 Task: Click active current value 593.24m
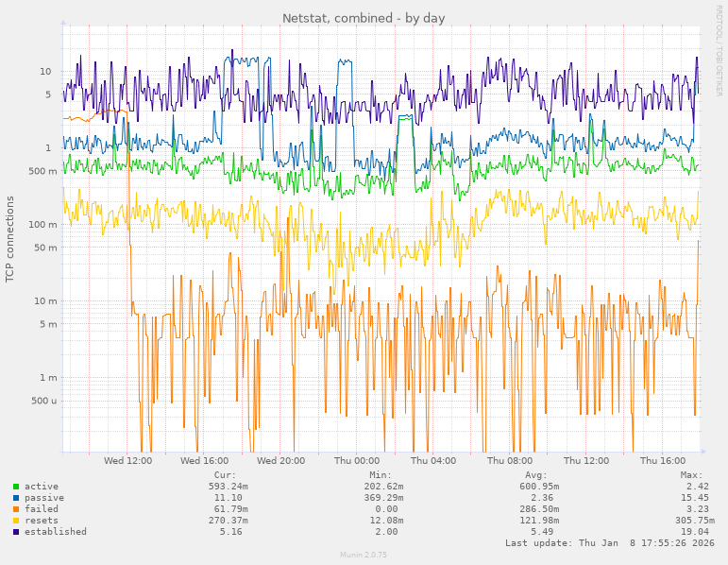click(x=228, y=487)
